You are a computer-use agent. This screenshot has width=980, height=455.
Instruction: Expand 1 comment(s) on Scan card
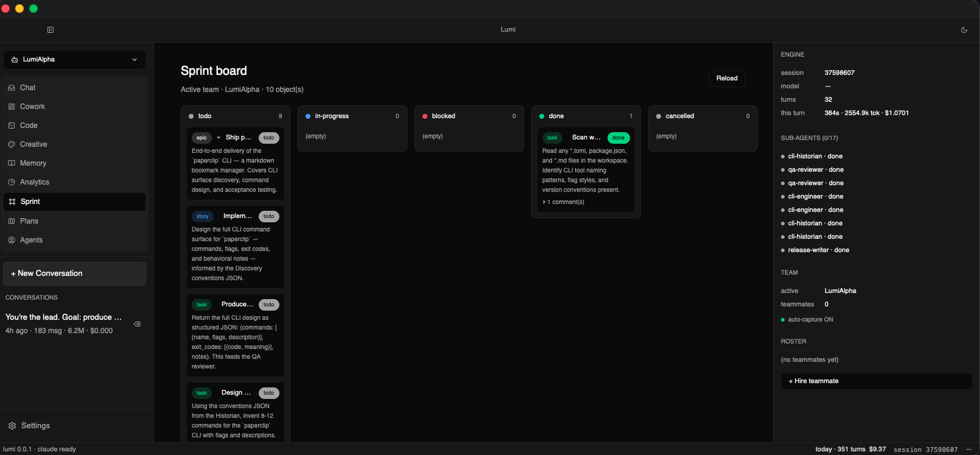pyautogui.click(x=564, y=202)
